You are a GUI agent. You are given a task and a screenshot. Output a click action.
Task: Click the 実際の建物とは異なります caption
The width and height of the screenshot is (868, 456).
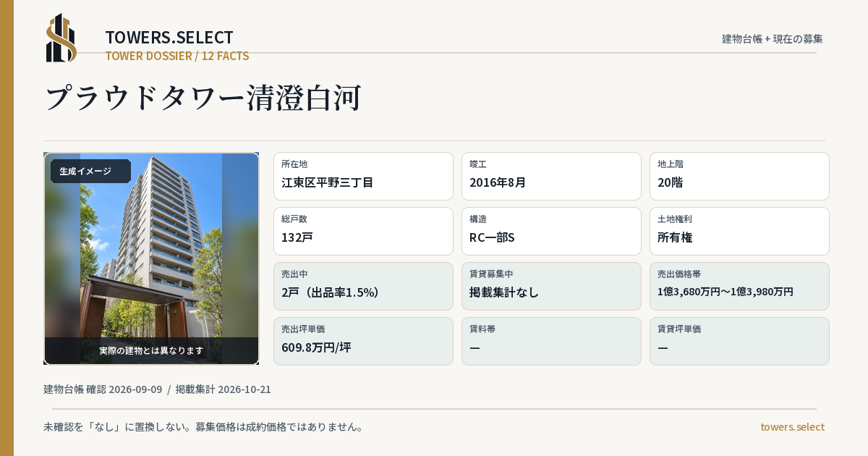click(x=151, y=350)
